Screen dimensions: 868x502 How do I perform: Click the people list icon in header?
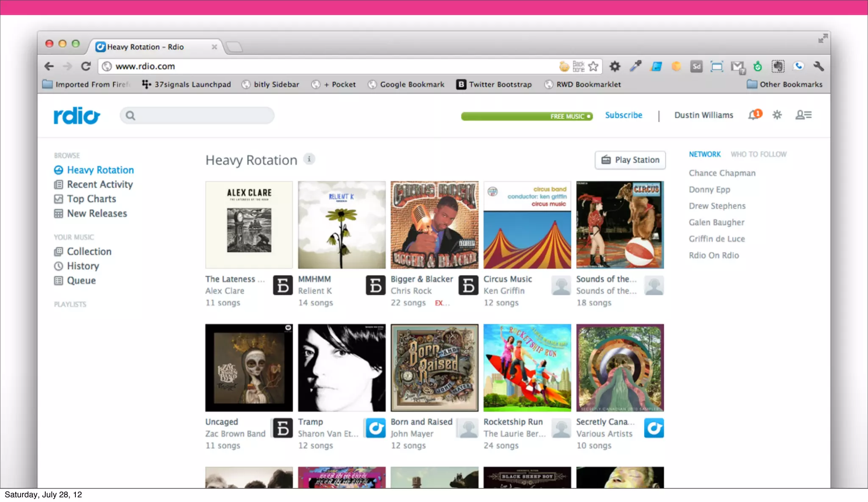pyautogui.click(x=803, y=115)
